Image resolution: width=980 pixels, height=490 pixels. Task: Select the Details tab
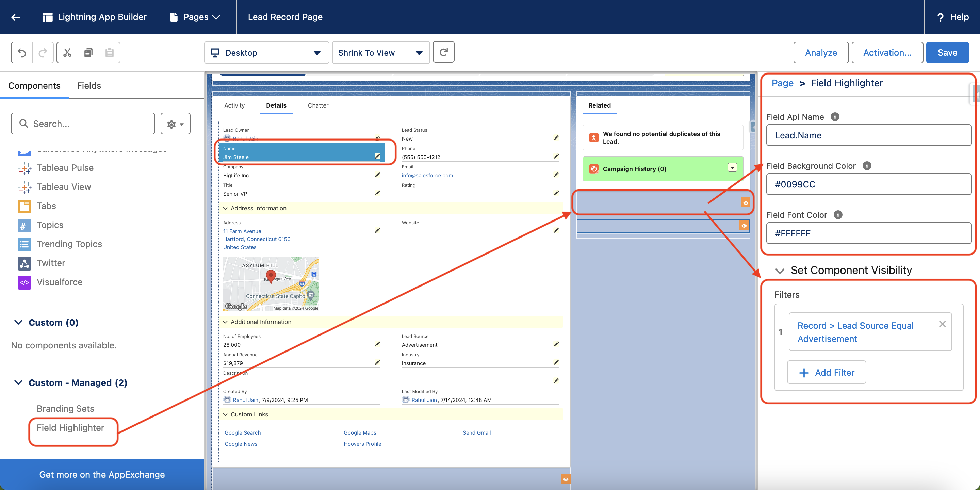276,105
